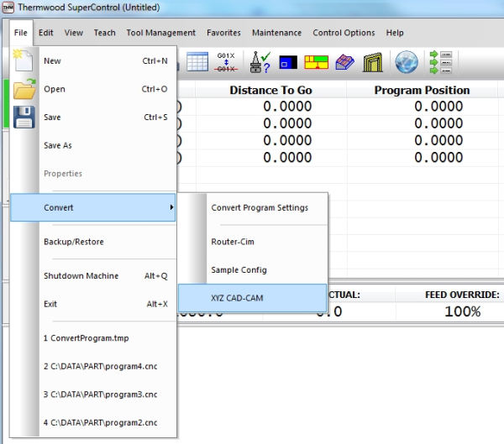This screenshot has width=504, height=444.
Task: Select Exit from the File menu
Action: [x=93, y=304]
